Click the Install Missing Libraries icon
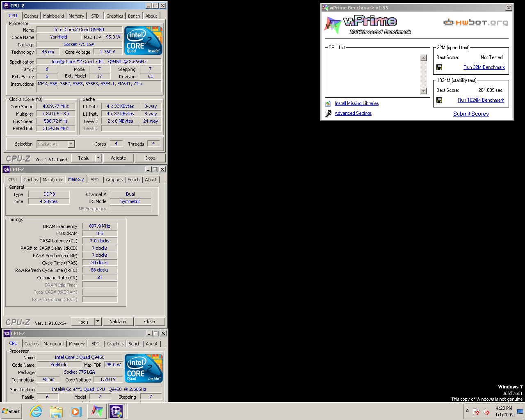The height and width of the screenshot is (420, 525). [328, 104]
